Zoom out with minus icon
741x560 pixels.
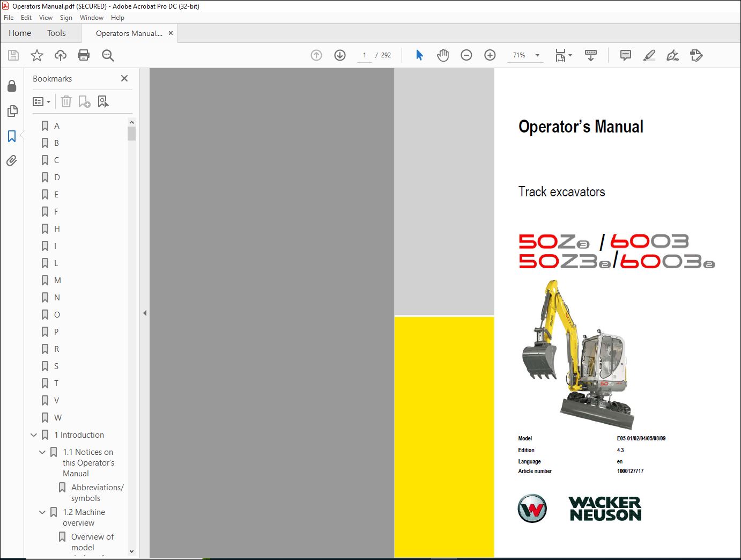tap(466, 55)
